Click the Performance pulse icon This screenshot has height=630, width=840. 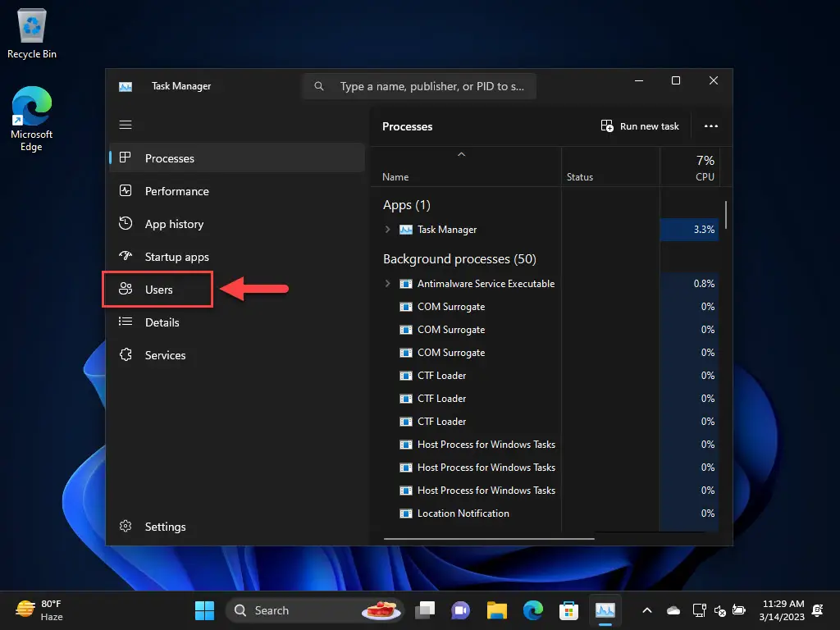pyautogui.click(x=126, y=190)
